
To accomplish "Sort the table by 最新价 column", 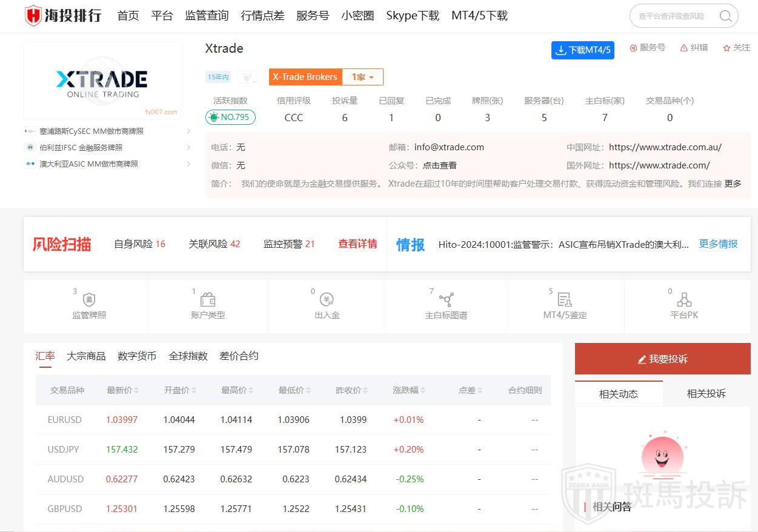I will [x=123, y=390].
